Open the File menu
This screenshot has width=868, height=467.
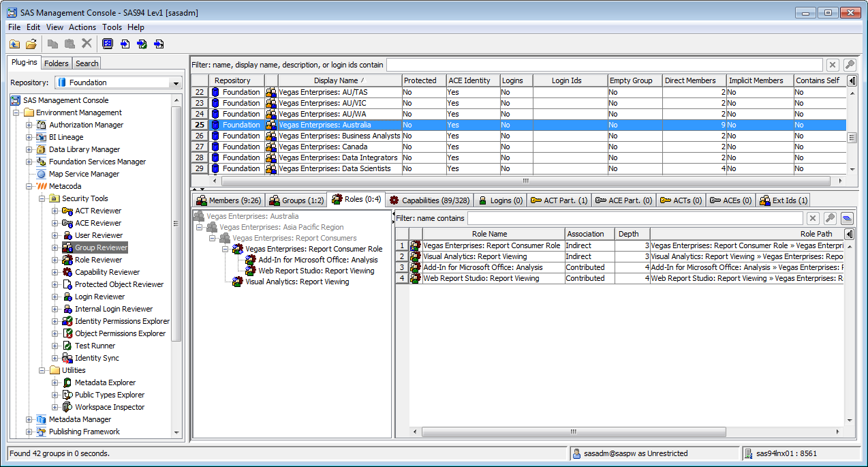click(14, 27)
